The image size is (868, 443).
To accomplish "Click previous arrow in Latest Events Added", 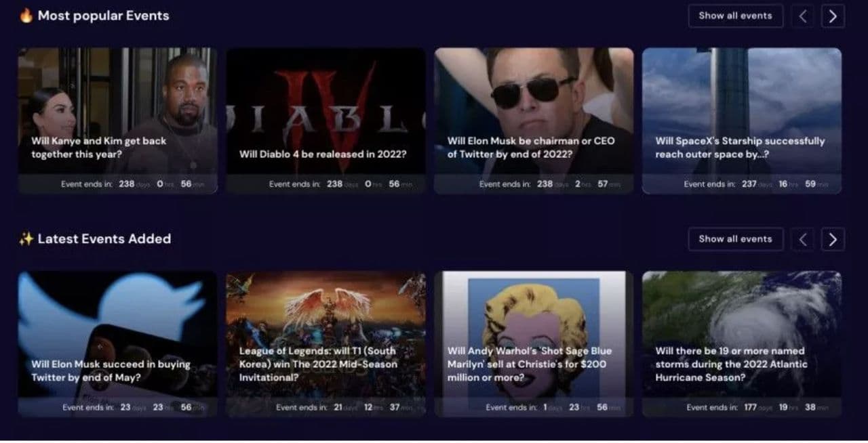I will [803, 239].
